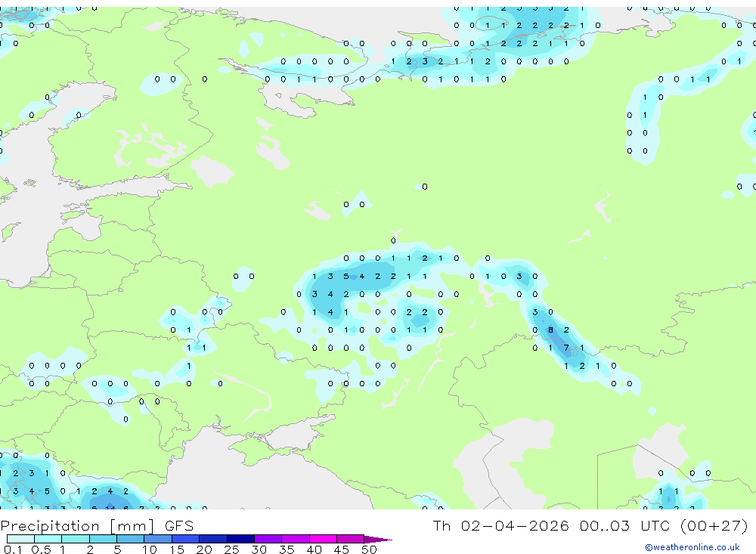
Task: Click the 15–20 mm legend swatch
Action: click(186, 539)
